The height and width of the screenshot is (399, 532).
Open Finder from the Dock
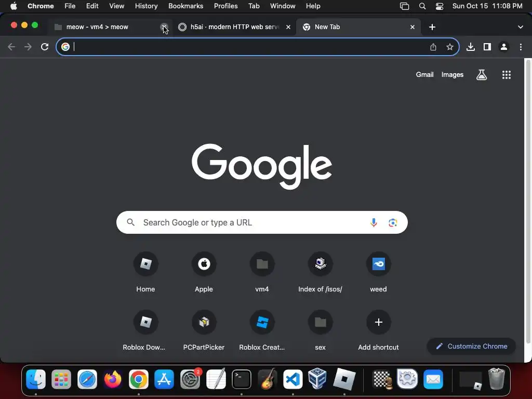pyautogui.click(x=36, y=379)
